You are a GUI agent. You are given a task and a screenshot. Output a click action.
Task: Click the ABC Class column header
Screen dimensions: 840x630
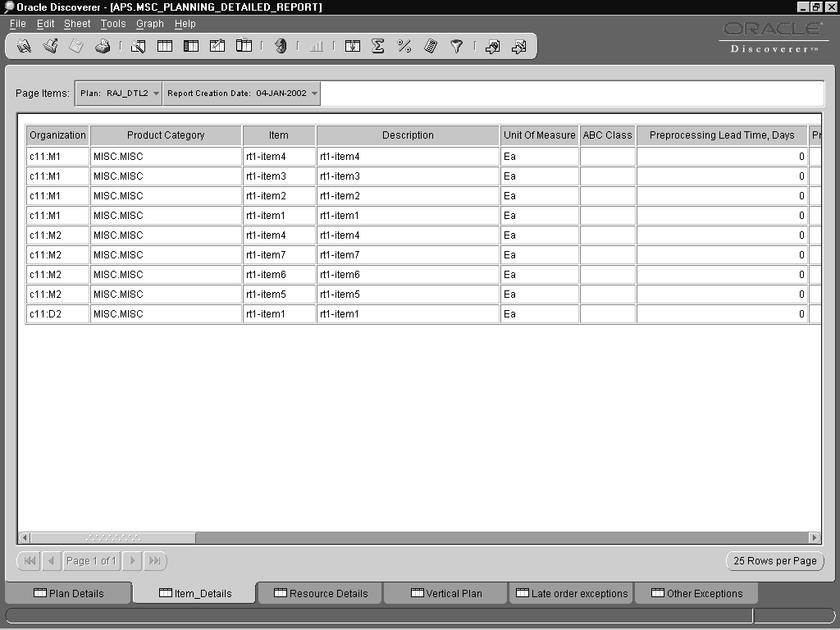click(x=608, y=135)
